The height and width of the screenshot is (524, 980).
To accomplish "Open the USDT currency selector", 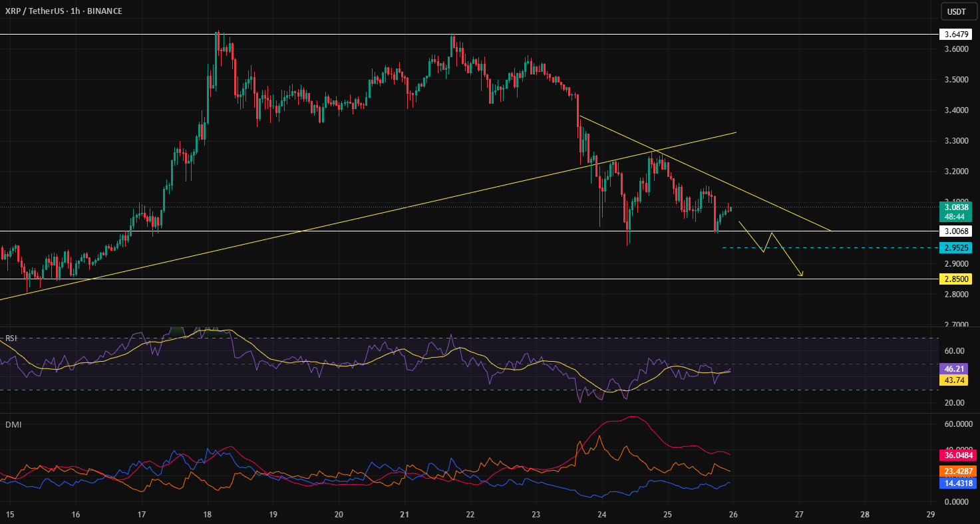I will point(956,11).
